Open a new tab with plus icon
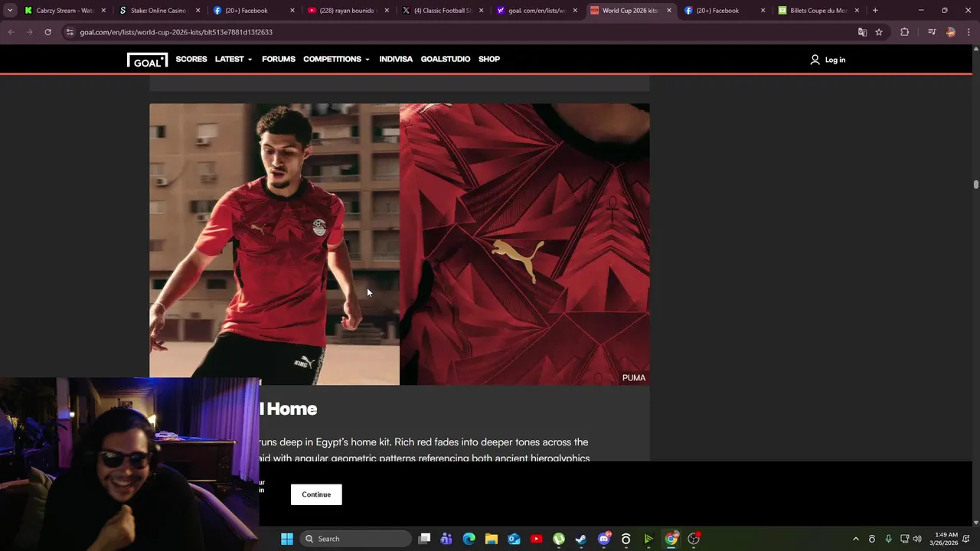The width and height of the screenshot is (980, 551). (875, 11)
